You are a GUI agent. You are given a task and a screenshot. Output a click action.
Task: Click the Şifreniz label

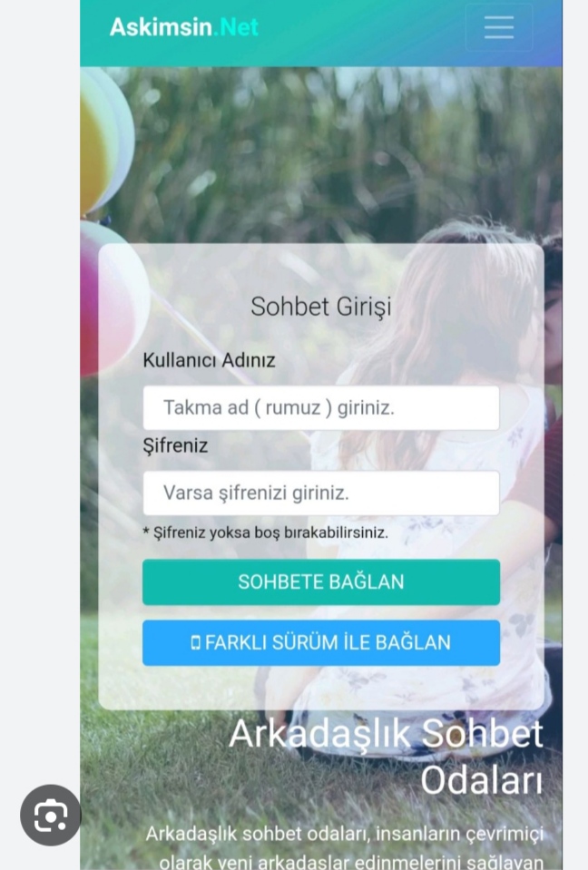175,445
